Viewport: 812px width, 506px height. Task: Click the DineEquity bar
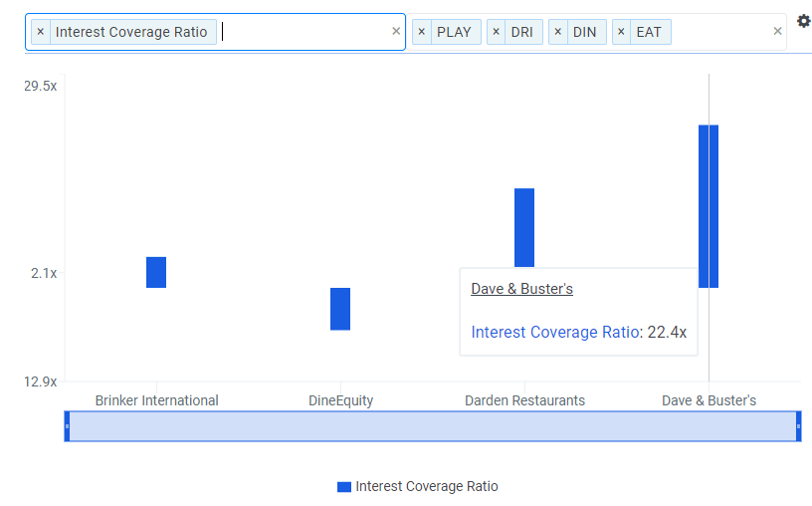340,309
